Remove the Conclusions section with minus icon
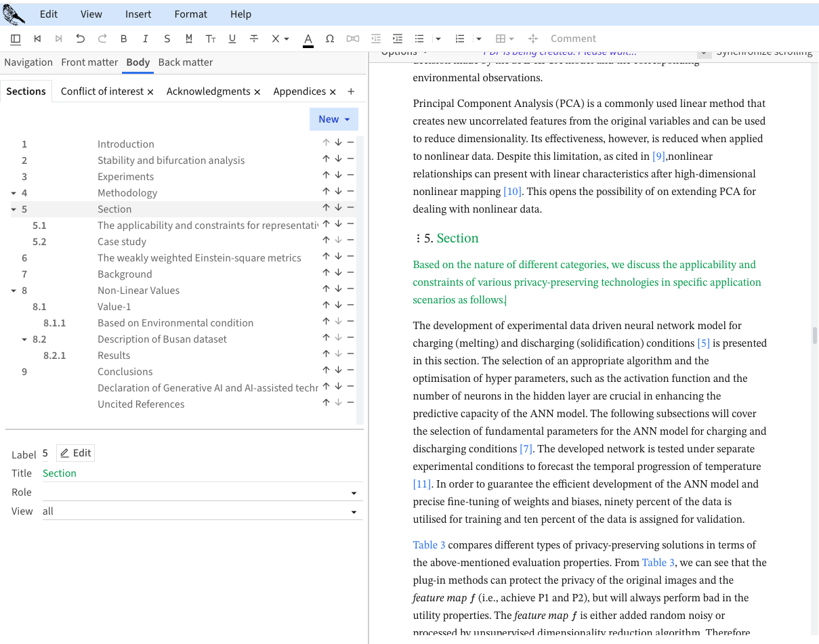 pos(350,370)
